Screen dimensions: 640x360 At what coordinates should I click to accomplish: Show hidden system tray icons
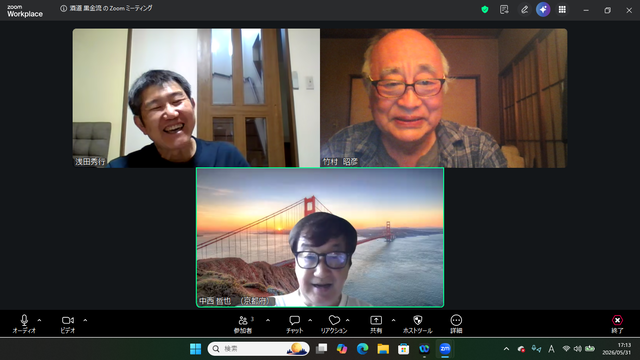[507, 349]
